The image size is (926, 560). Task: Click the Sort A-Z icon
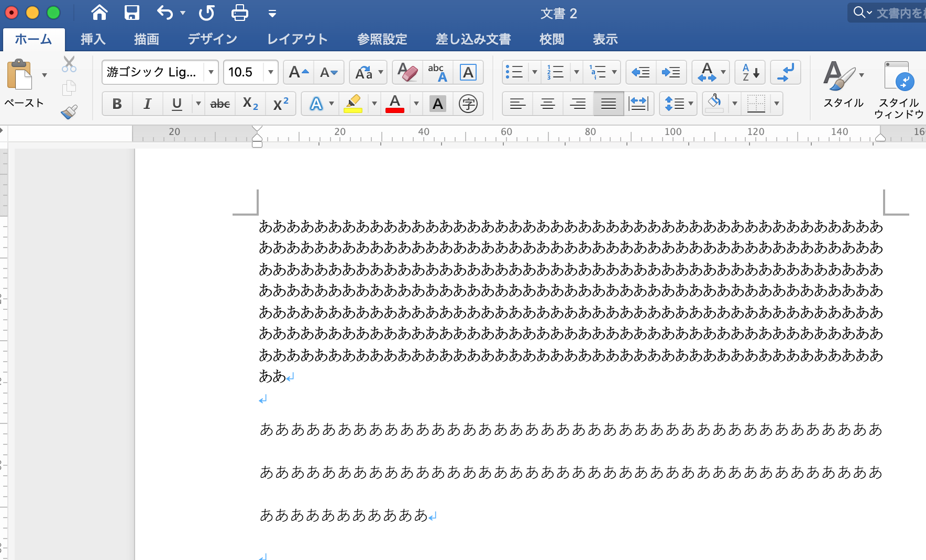tap(749, 72)
